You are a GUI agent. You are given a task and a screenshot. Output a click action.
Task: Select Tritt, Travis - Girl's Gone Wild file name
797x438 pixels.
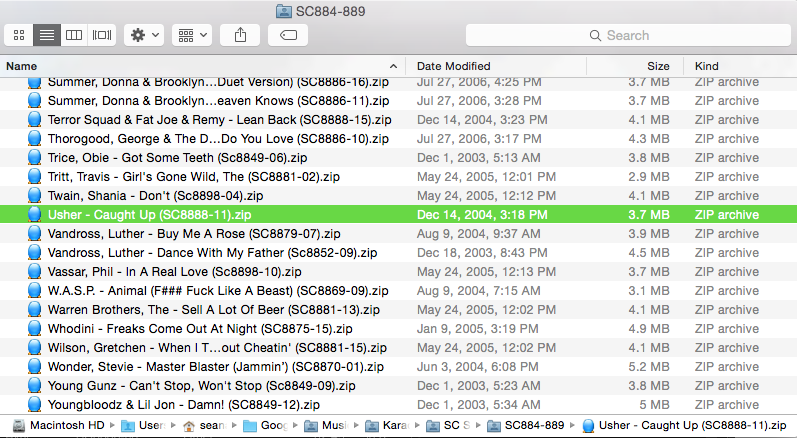click(194, 177)
